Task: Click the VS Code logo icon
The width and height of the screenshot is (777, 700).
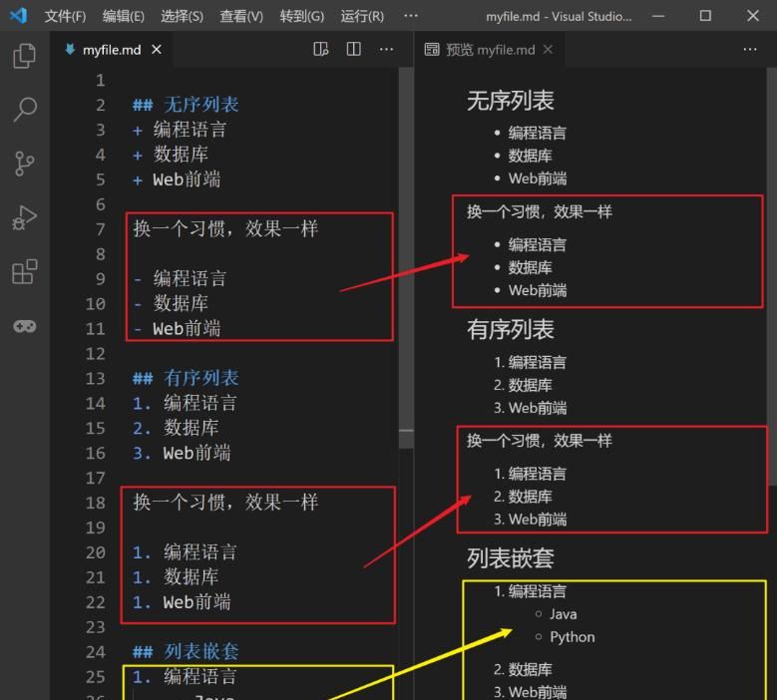Action: (18, 15)
